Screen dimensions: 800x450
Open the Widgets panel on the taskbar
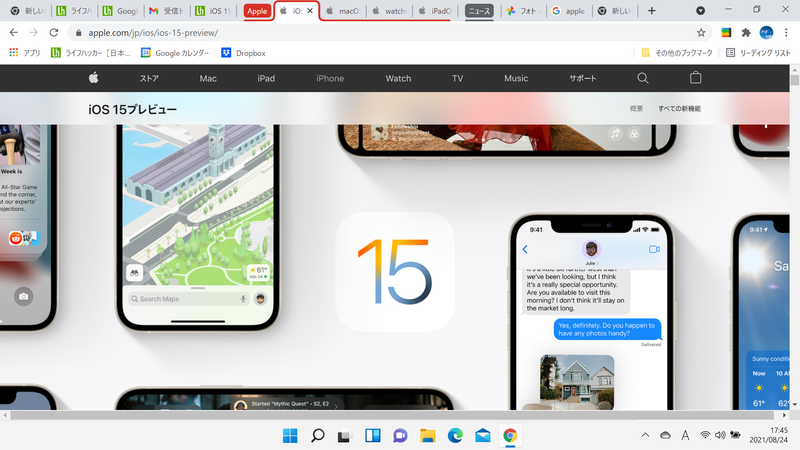372,435
